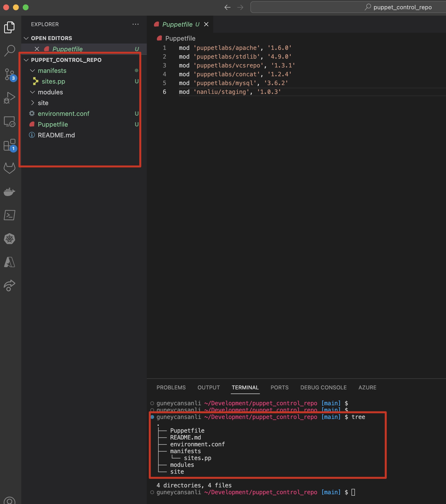The width and height of the screenshot is (446, 504).
Task: Open the GitLab extension icon
Action: tap(9, 168)
